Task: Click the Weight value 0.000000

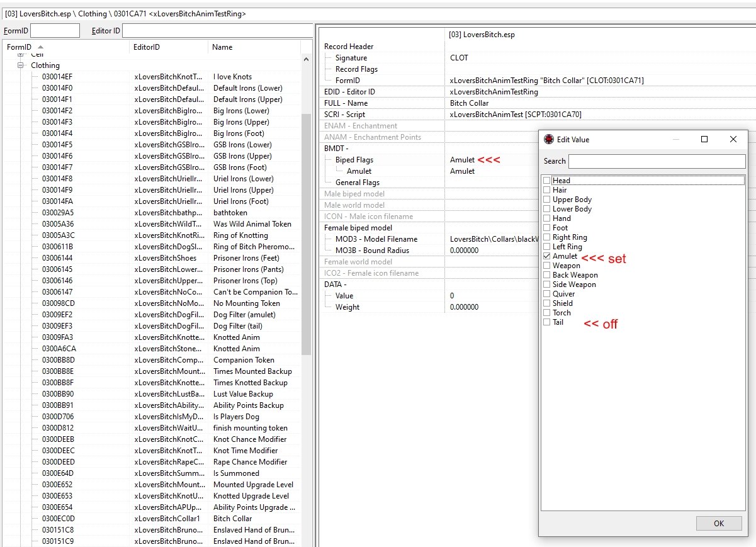Action: tap(464, 307)
